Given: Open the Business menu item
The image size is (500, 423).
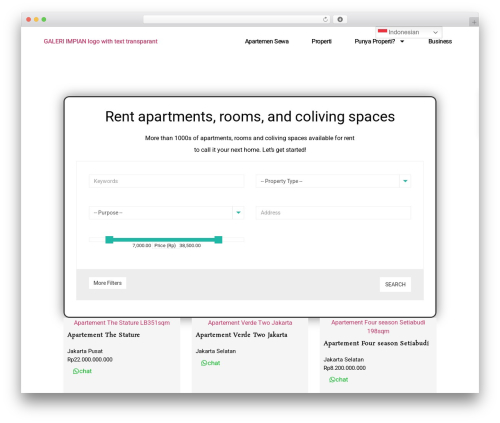Looking at the screenshot, I should pos(440,41).
